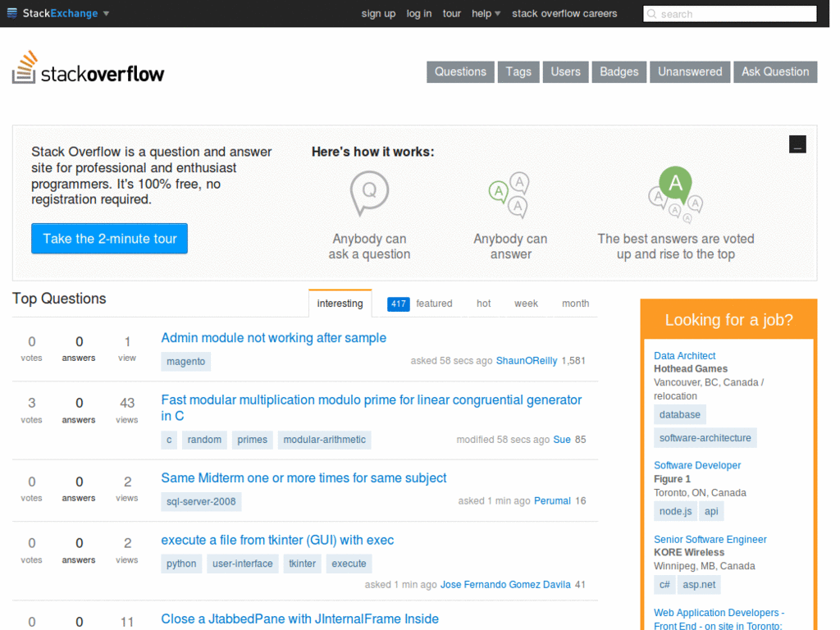
Task: Click the python tag
Action: (181, 564)
